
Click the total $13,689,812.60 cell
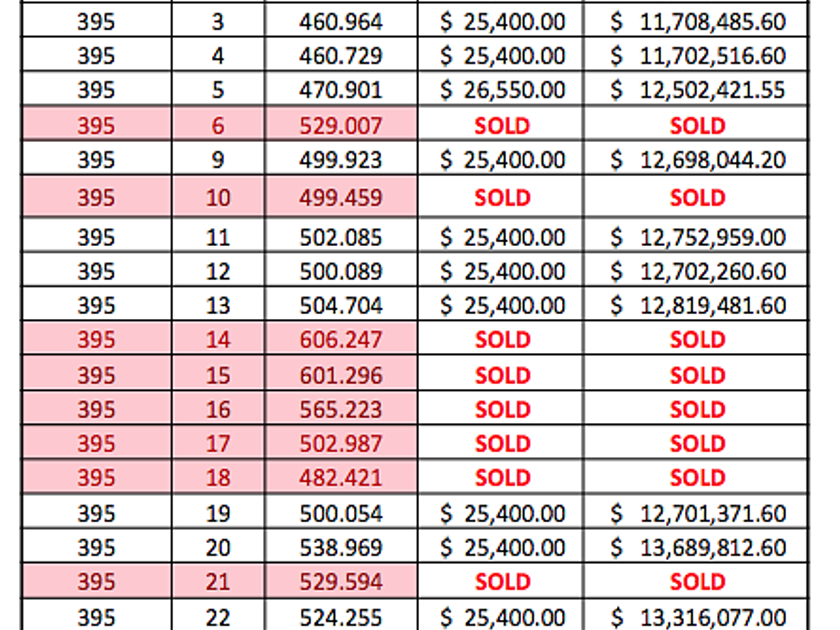point(698,548)
